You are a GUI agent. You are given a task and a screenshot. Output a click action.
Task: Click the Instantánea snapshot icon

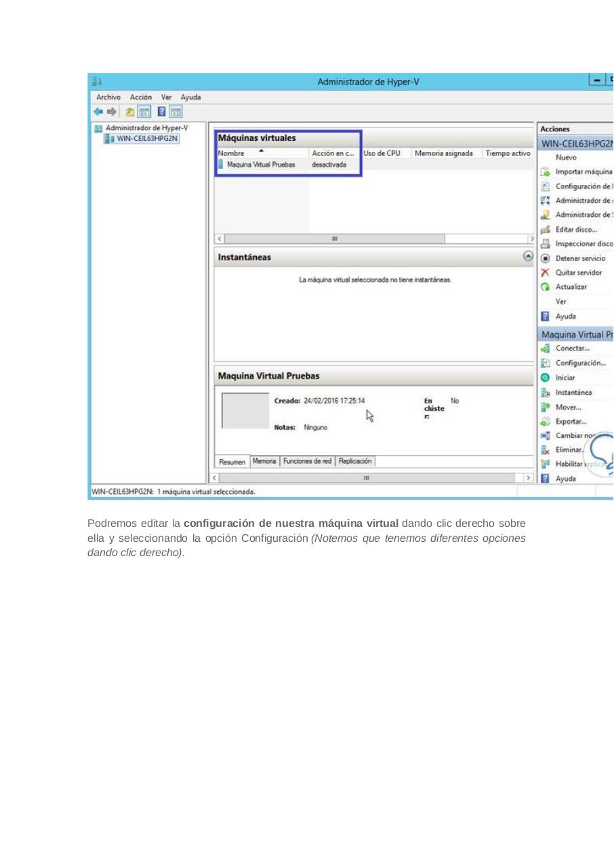(x=546, y=392)
